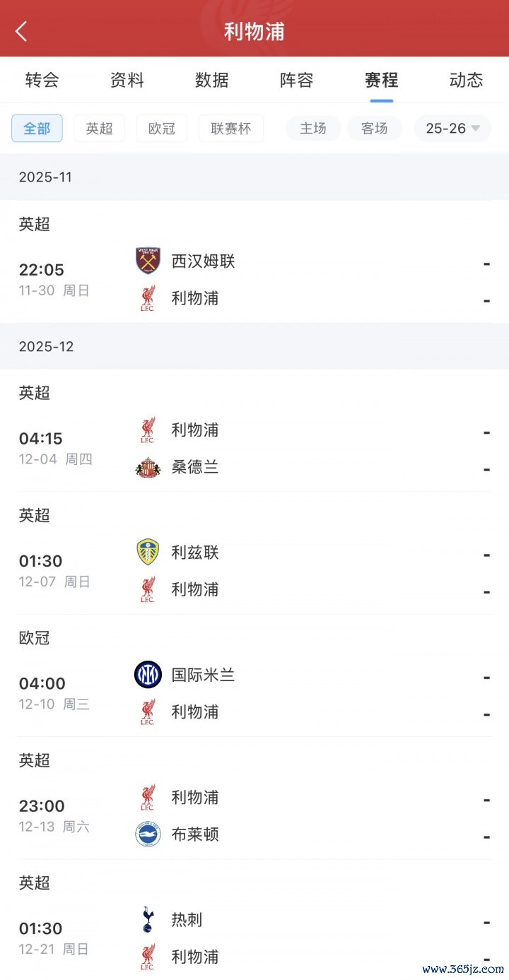Click Liverpool crest in Sunderland match
This screenshot has height=980, width=509.
[x=148, y=430]
